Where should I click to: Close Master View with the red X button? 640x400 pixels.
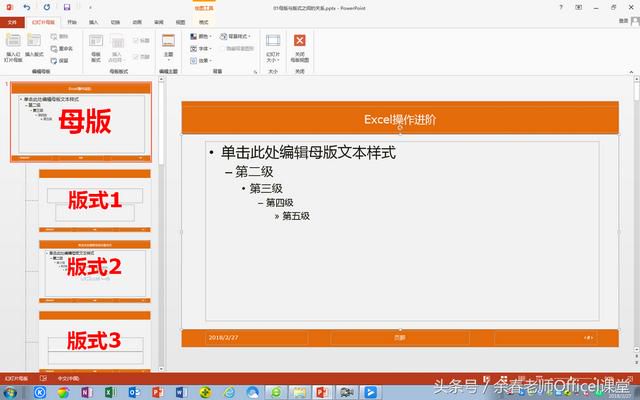coord(300,48)
